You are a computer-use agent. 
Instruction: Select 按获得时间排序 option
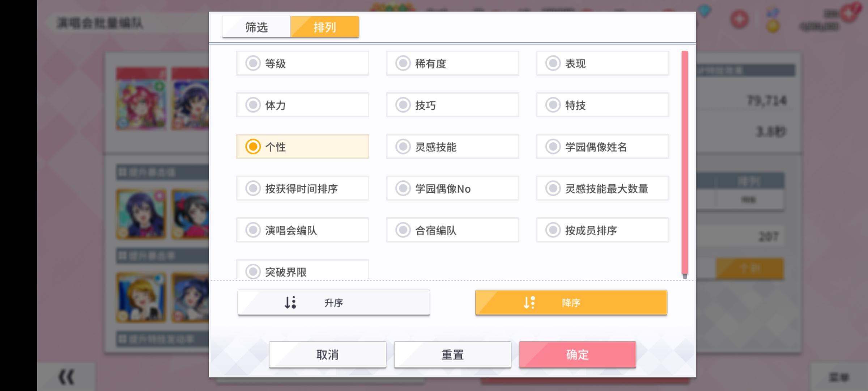tap(302, 188)
